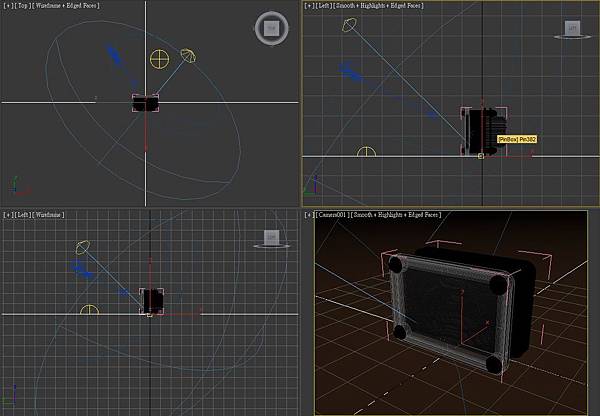Screen dimensions: 600x416
Task: Select the black box object in Top viewport
Action: pos(145,103)
